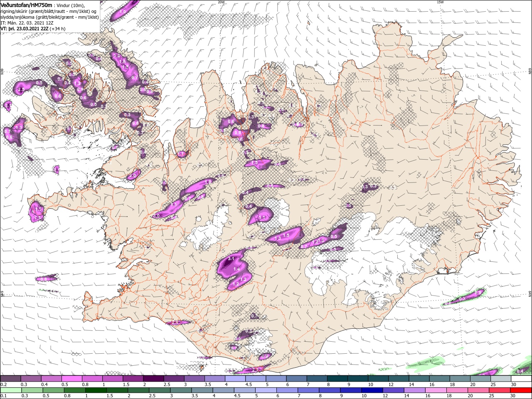Click the dark teal snow swatch between 8 and 9

pyautogui.click(x=337, y=379)
